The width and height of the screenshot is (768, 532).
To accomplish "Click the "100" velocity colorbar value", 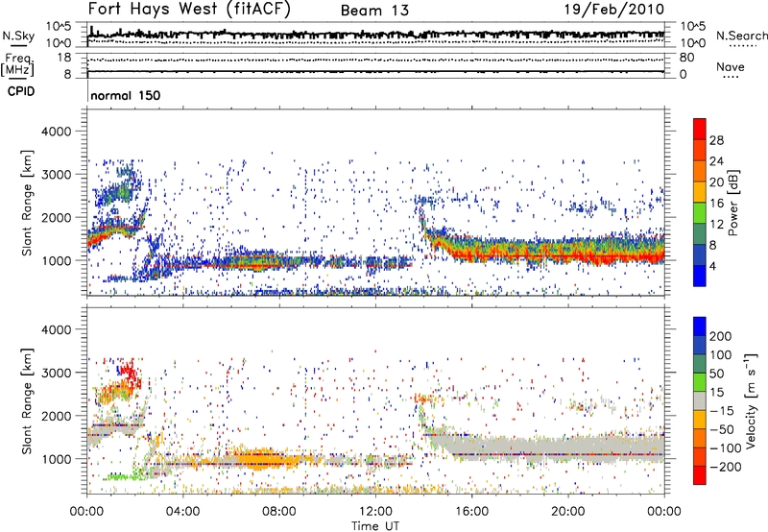I will click(x=721, y=355).
